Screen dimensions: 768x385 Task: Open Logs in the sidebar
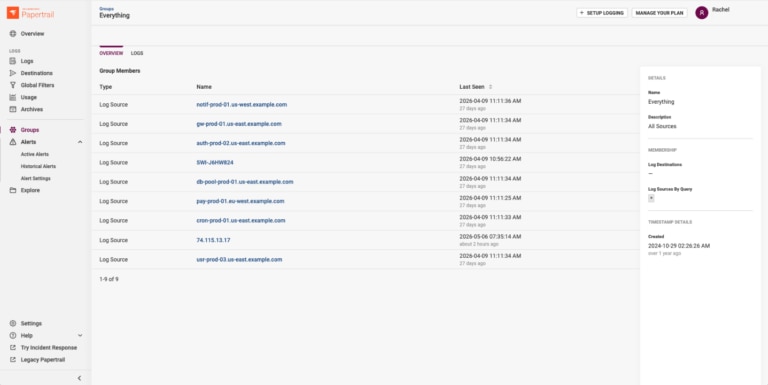[27, 61]
